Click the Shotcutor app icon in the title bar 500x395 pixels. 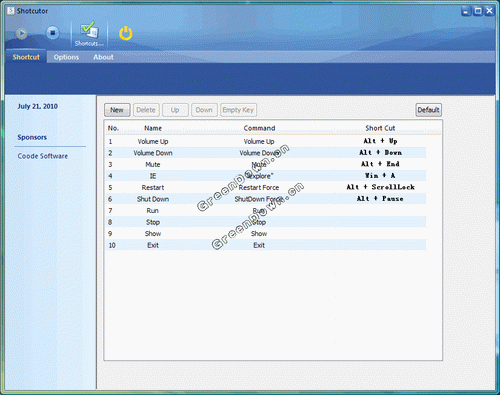11,11
